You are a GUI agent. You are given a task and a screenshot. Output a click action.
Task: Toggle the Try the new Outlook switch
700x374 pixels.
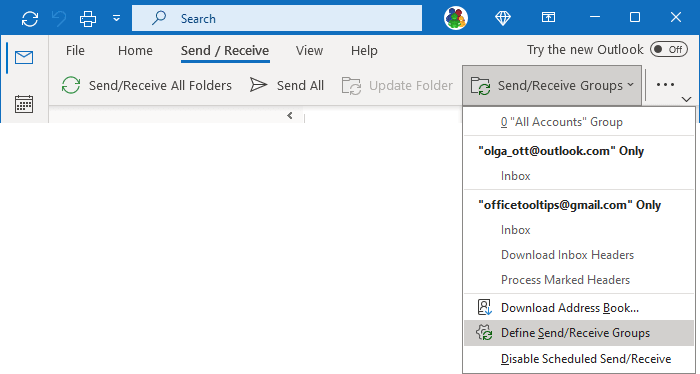click(x=668, y=50)
